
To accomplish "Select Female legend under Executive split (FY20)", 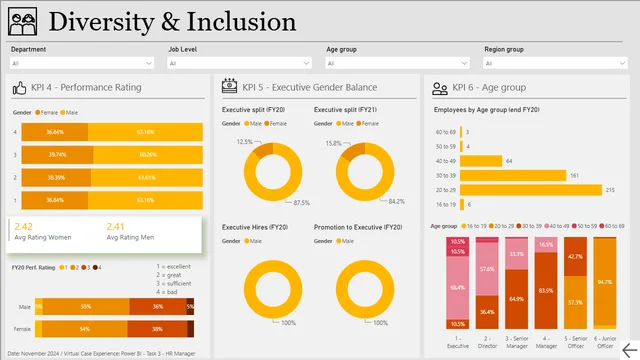I will (x=276, y=124).
